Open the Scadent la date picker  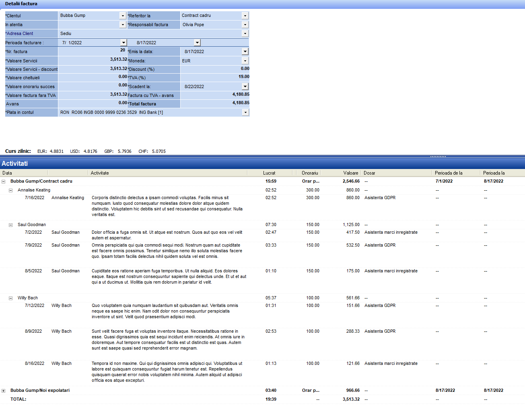point(245,86)
